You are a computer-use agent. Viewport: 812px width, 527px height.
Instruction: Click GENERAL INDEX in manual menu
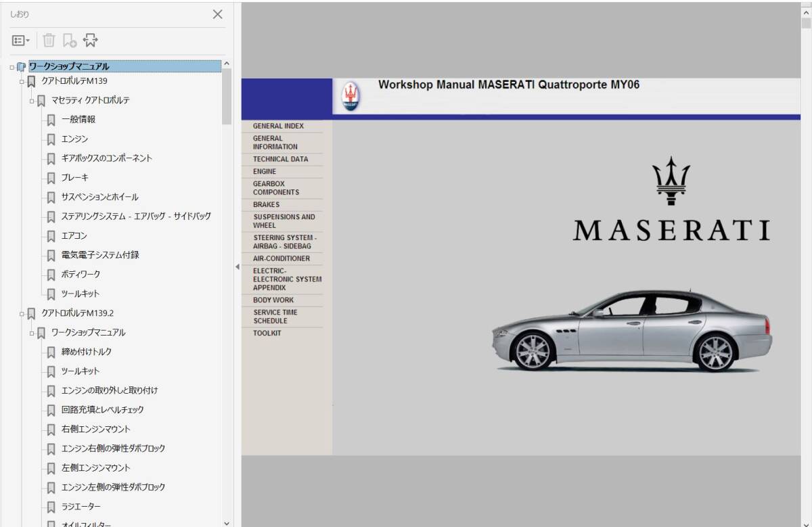point(278,126)
